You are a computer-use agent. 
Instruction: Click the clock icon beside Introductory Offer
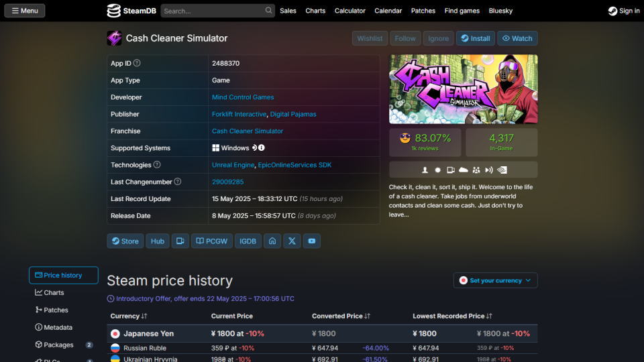pyautogui.click(x=111, y=299)
